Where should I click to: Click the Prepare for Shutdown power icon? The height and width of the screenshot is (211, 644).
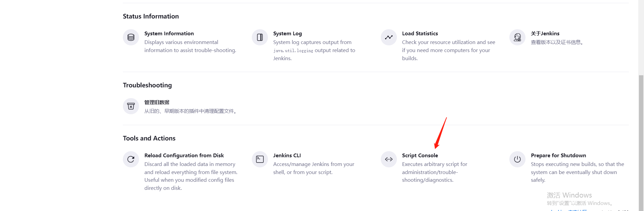517,159
